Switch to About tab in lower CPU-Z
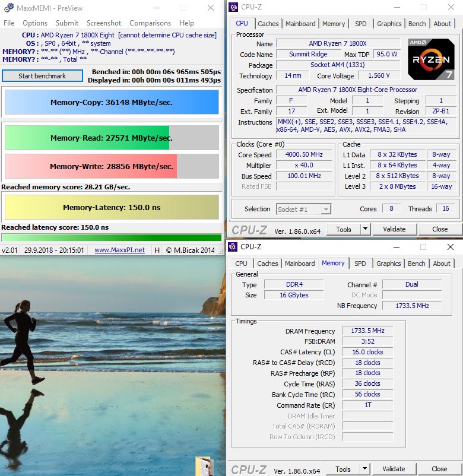463x476 pixels. [442, 264]
